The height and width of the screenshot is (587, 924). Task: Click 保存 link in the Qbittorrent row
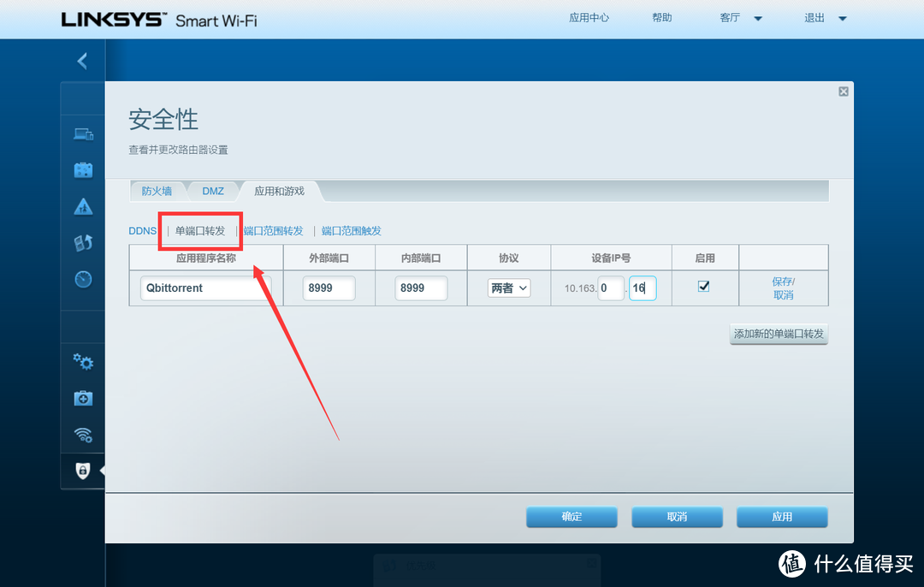(782, 282)
